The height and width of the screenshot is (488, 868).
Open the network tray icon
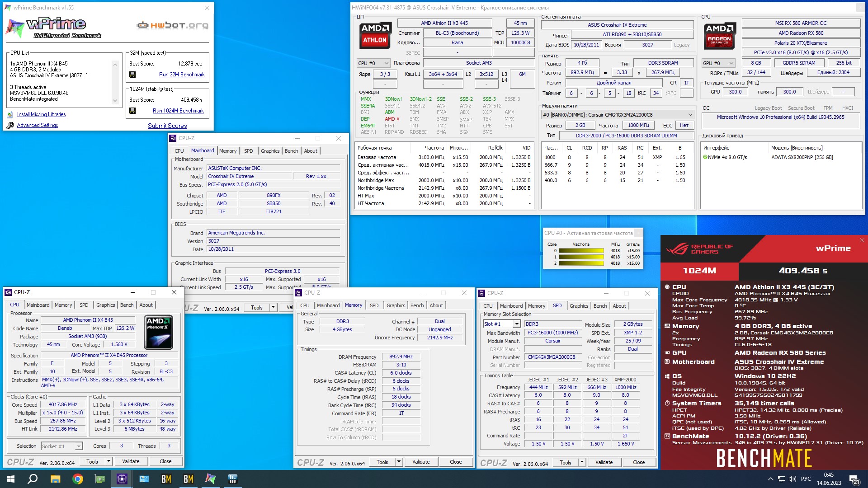coord(782,479)
